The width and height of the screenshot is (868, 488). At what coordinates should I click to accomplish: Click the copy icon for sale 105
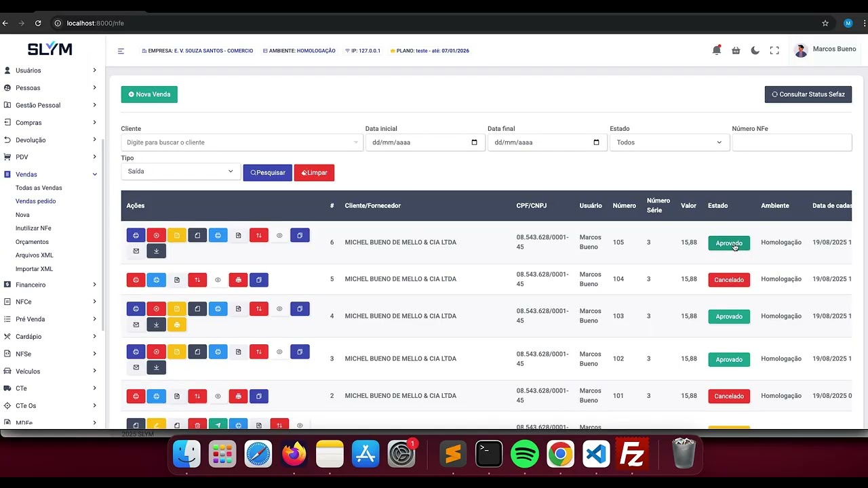tap(300, 235)
